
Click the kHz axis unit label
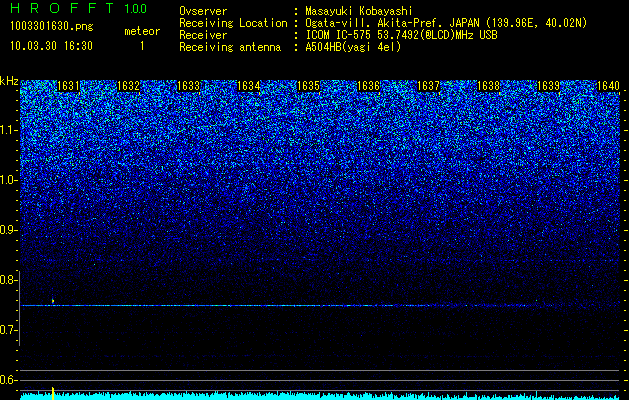point(9,81)
